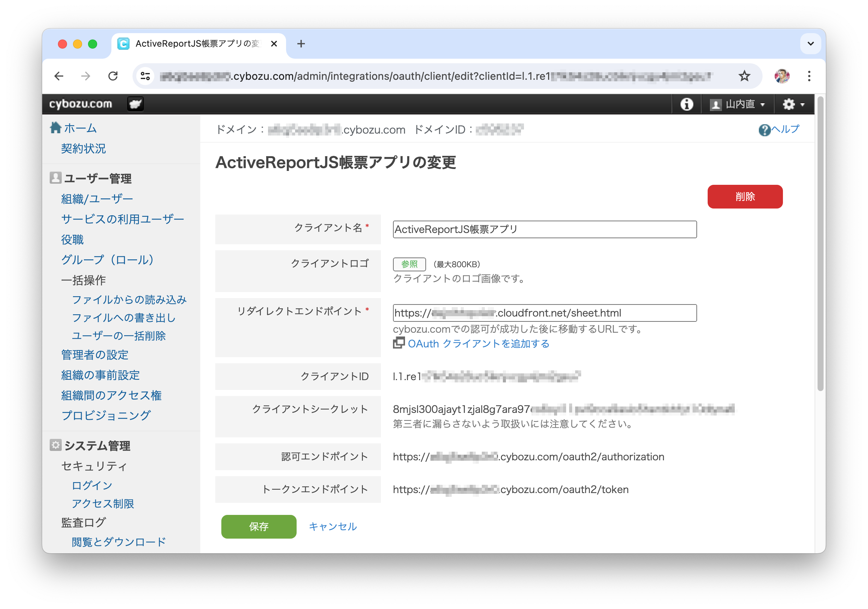The width and height of the screenshot is (868, 609).
Task: Click the 認可エンドポイント URL text
Action: (x=528, y=457)
